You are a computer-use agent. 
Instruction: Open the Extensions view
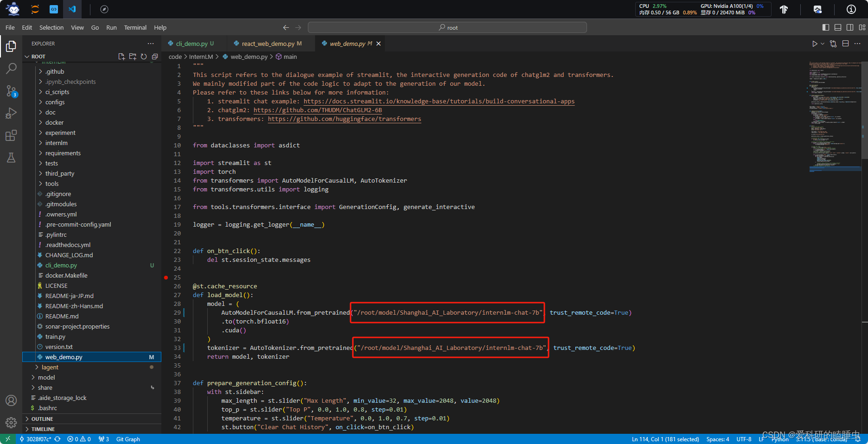(x=11, y=135)
